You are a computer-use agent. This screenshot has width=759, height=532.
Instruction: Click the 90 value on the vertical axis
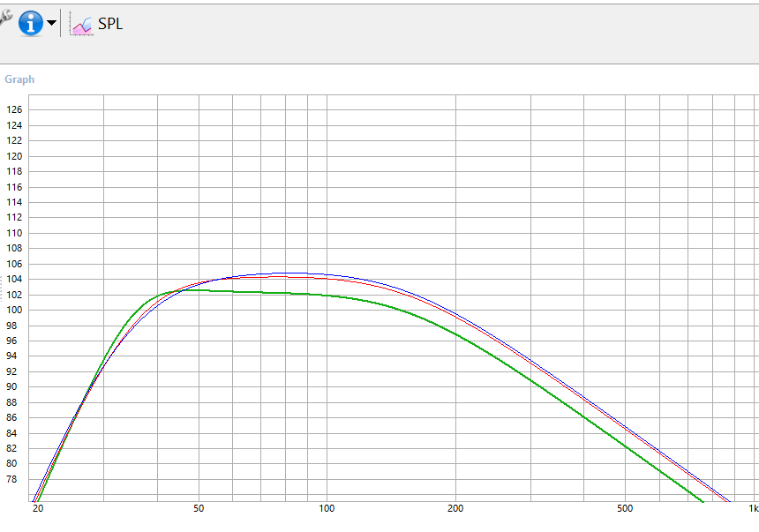[x=11, y=386]
